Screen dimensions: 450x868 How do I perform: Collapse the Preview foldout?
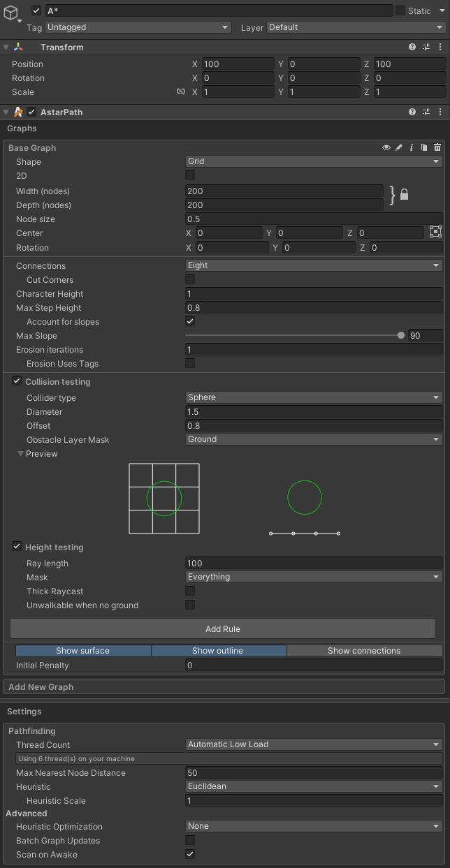point(21,454)
